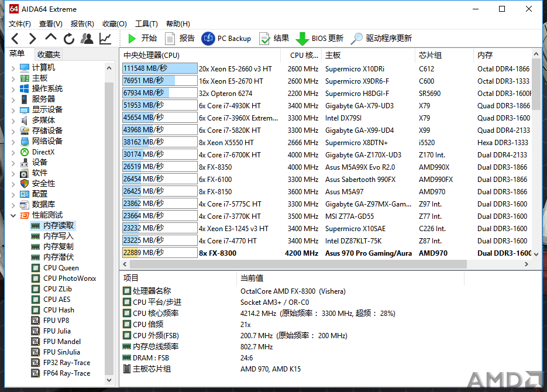Select the DirectX icon in tree
The width and height of the screenshot is (547, 392).
point(25,152)
